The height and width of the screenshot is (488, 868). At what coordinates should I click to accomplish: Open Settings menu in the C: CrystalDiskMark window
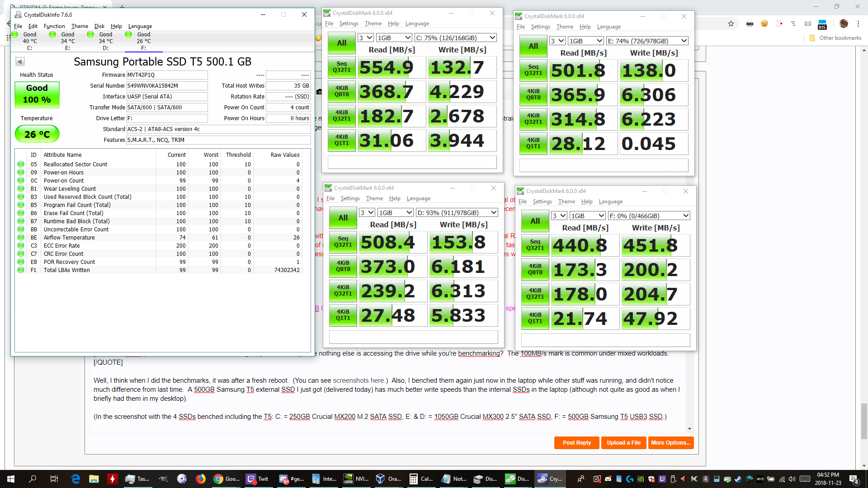click(349, 23)
